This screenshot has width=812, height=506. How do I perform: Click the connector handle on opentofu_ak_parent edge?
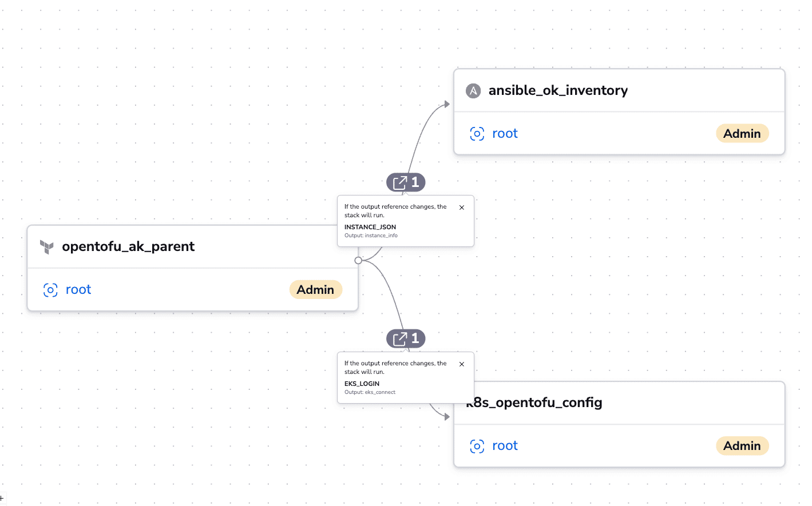coord(358,260)
